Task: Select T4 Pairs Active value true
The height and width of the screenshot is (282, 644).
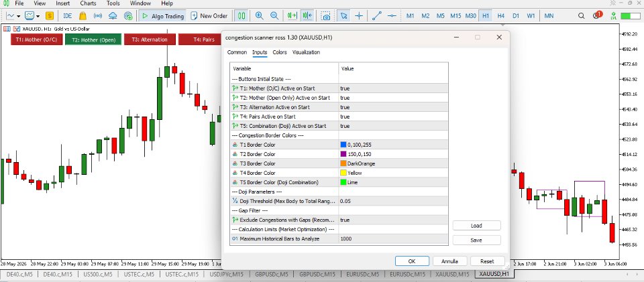Action: 393,117
